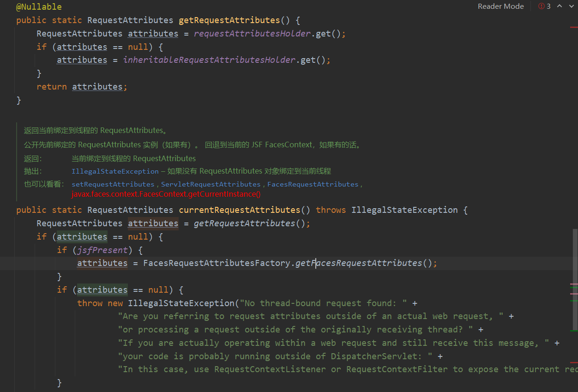Open the FacesRequestAttributes doc link
The width and height of the screenshot is (578, 392).
pos(313,184)
